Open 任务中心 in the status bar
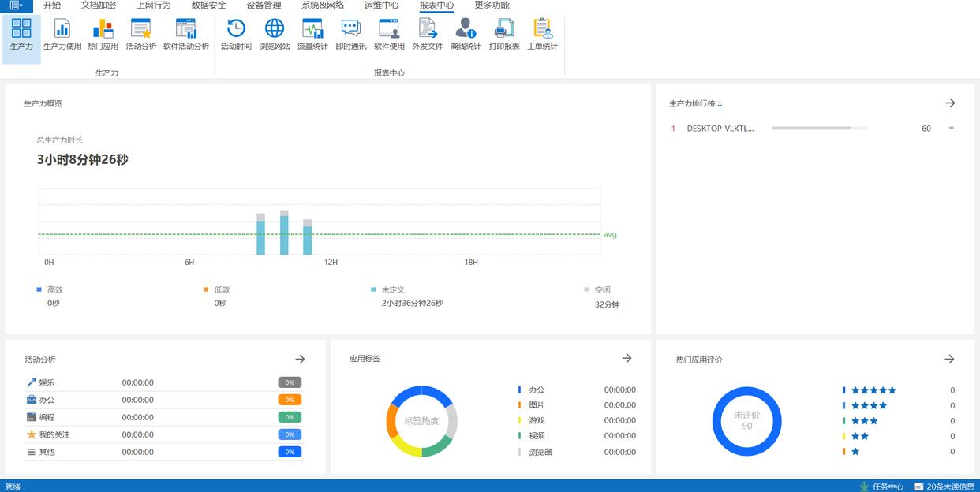Viewport: 980px width, 492px height. tap(881, 486)
